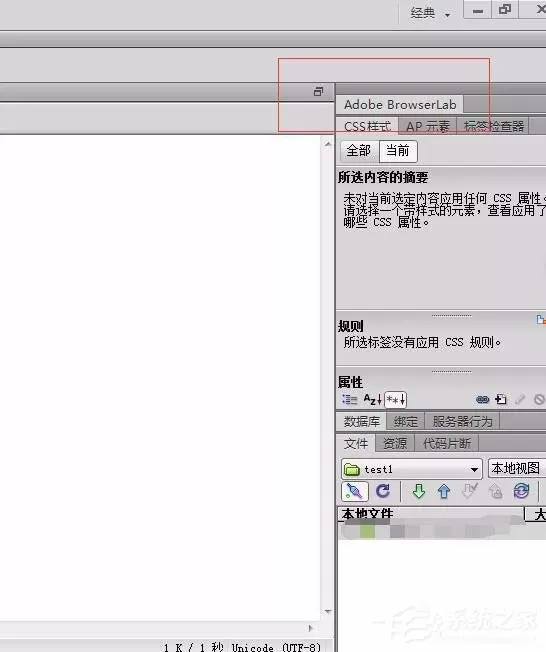Screen dimensions: 546x652
Task: Click the 属性 section heading
Action: click(350, 382)
